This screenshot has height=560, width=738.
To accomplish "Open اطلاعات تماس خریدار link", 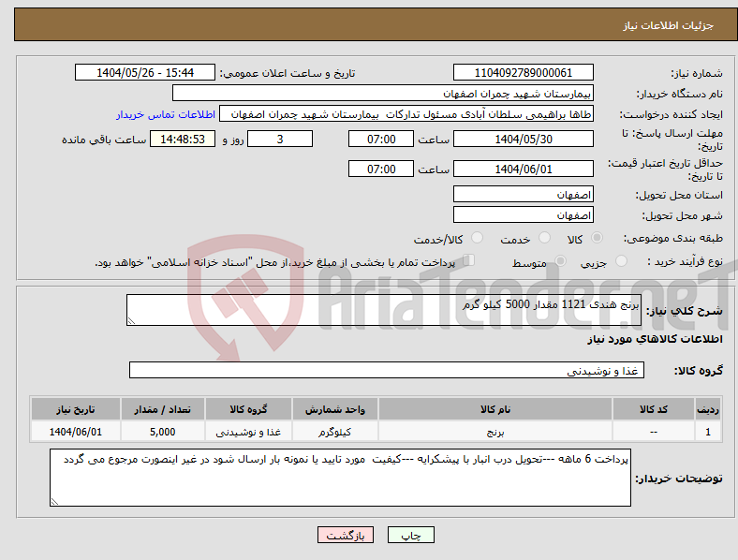I will coord(166,114).
